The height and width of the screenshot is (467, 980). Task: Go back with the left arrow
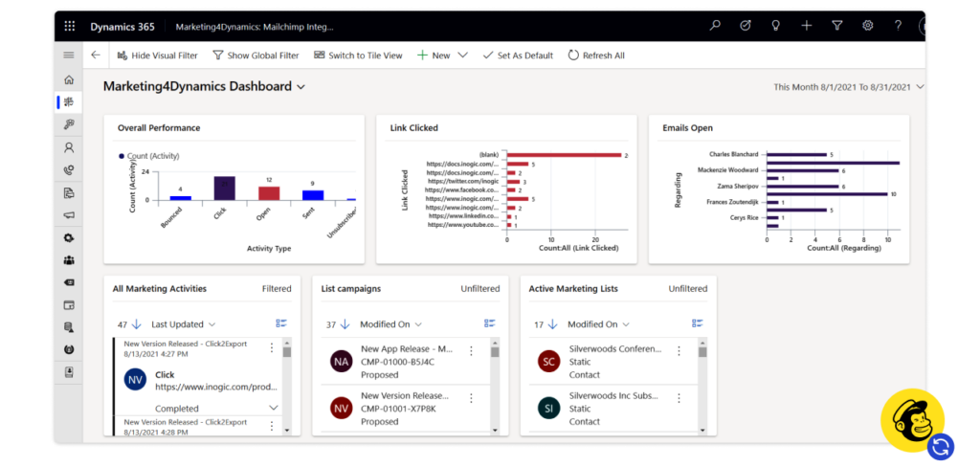95,55
